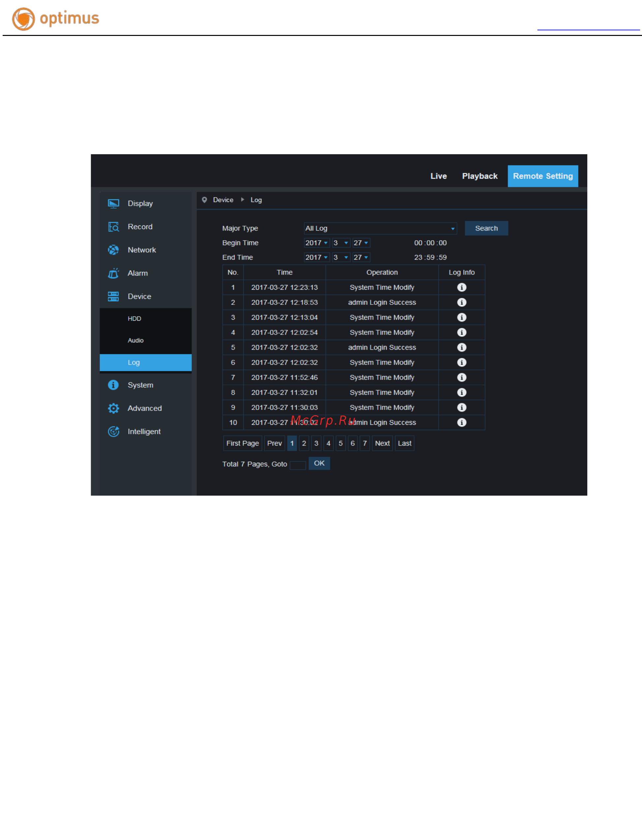The image size is (642, 840).
Task: Click the Goto page number field
Action: click(298, 465)
